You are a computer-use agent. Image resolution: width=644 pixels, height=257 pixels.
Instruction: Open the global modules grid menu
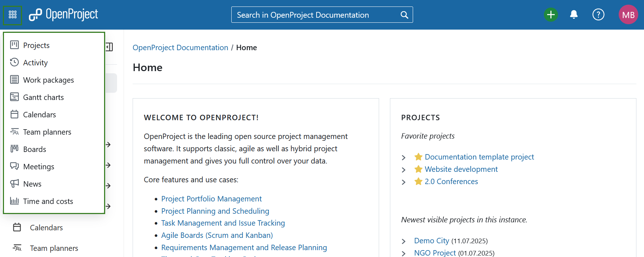click(13, 15)
